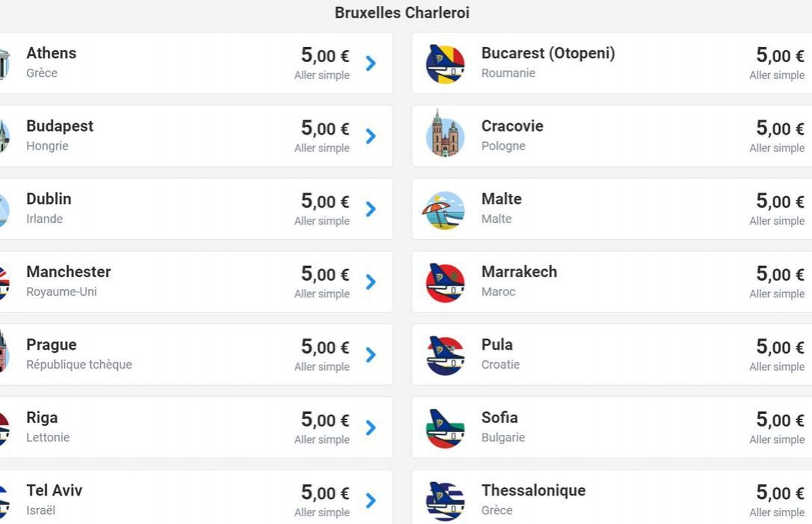The width and height of the screenshot is (812, 524).
Task: Click the Manchester UK flag icon
Action: 4,282
